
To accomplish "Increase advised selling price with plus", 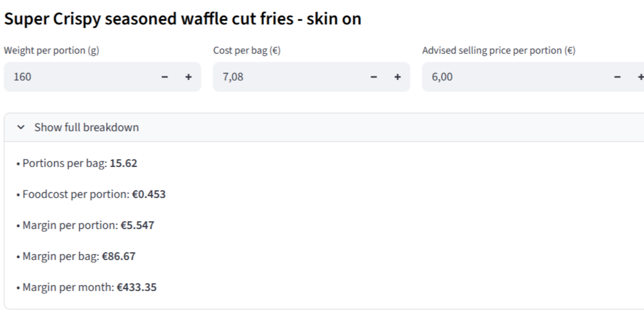I will [640, 77].
